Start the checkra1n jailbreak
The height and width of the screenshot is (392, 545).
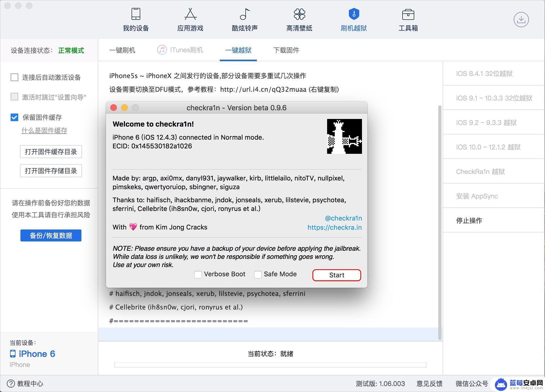pyautogui.click(x=337, y=275)
